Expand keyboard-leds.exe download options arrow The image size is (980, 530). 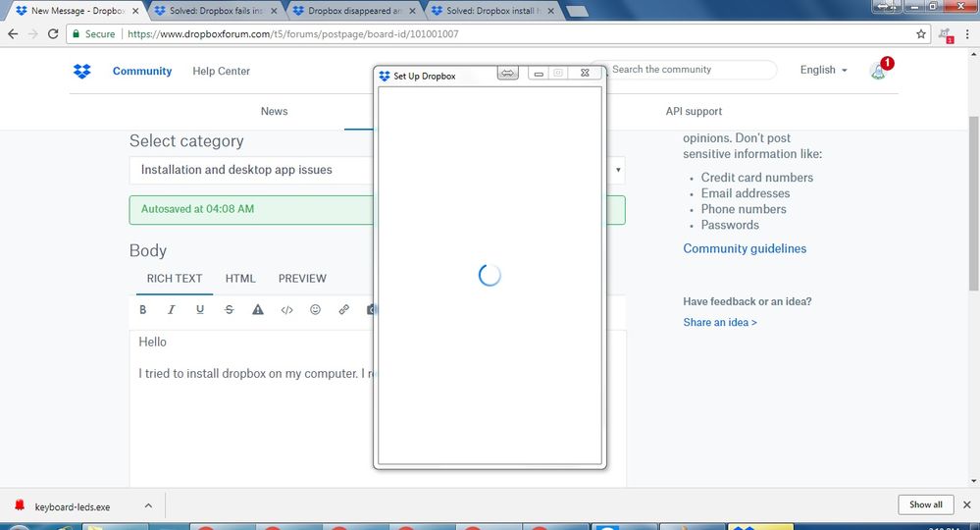click(148, 505)
